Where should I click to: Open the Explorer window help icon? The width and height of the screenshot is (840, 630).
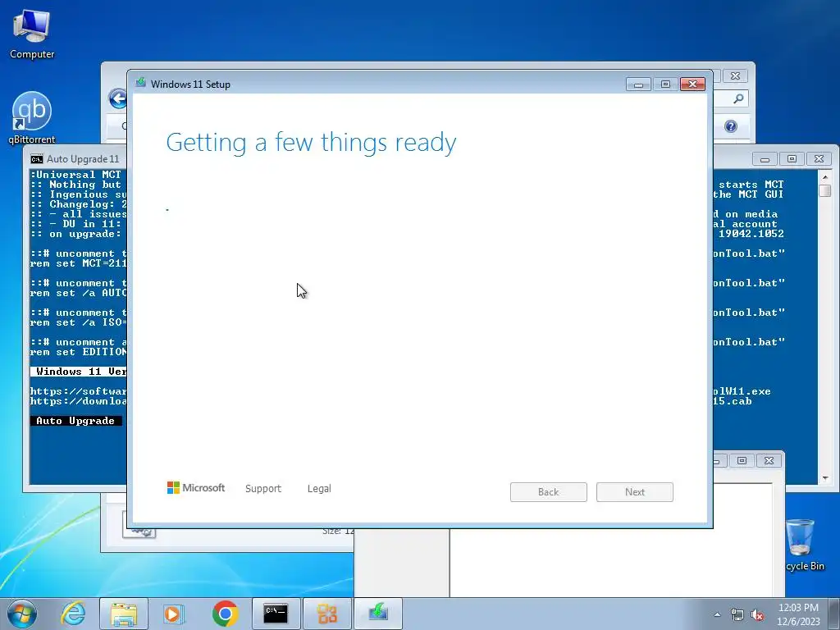click(731, 126)
